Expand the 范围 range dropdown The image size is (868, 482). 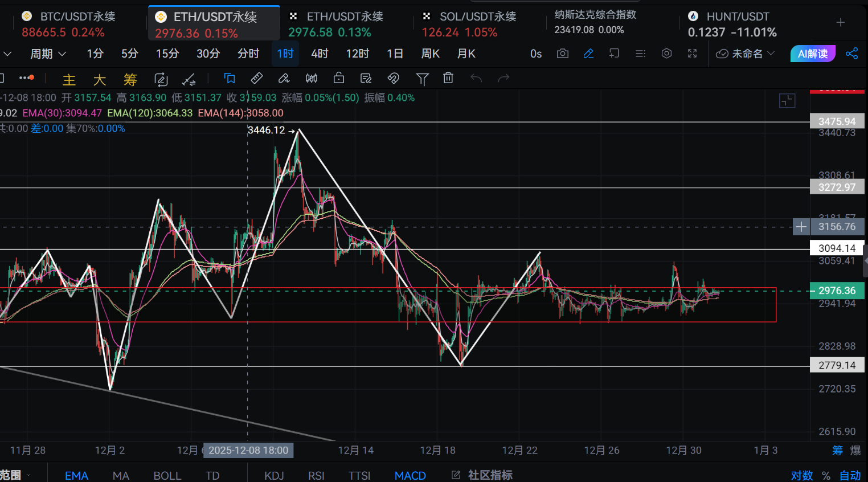(x=14, y=475)
